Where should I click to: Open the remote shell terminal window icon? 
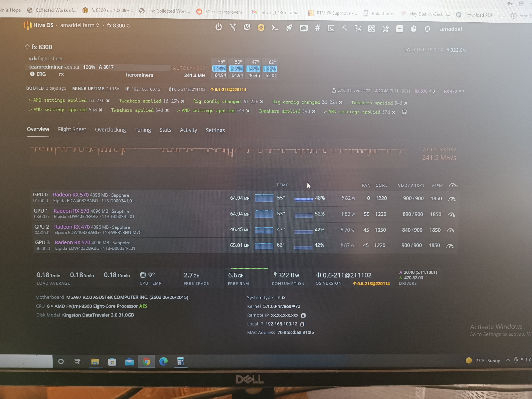[331, 28]
